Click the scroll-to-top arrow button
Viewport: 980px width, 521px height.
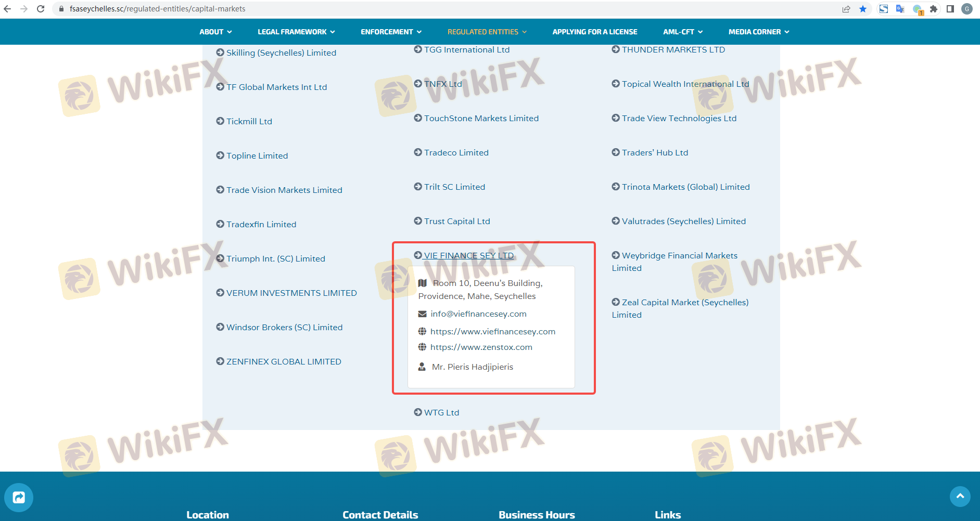click(960, 496)
